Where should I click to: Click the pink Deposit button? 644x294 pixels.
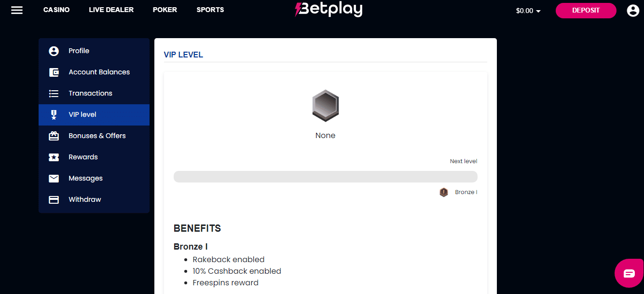click(x=586, y=10)
